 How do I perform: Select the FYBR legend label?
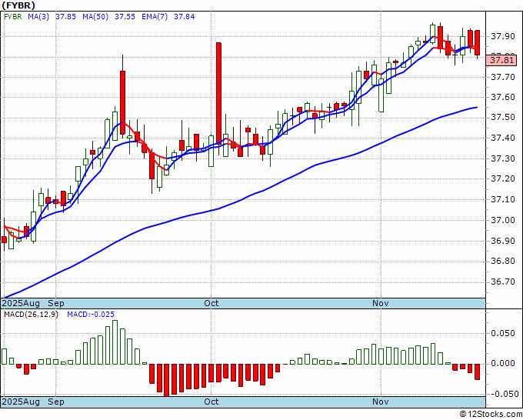12,17
